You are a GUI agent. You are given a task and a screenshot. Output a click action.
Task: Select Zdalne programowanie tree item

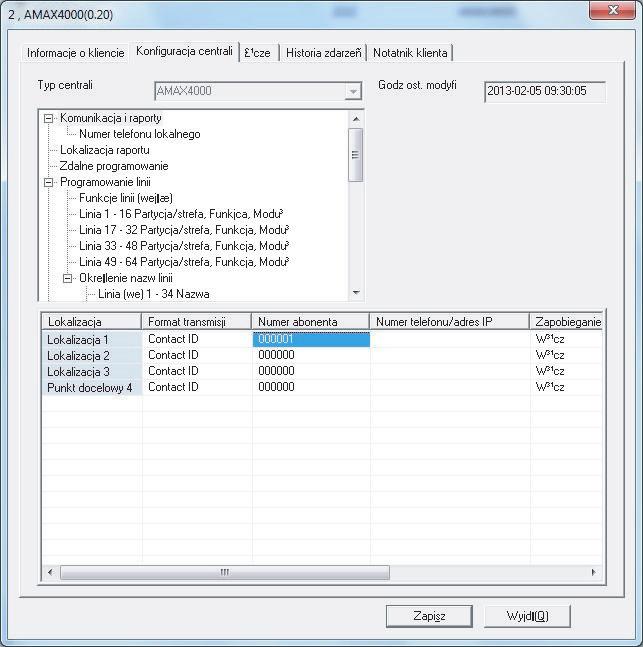pyautogui.click(x=114, y=166)
